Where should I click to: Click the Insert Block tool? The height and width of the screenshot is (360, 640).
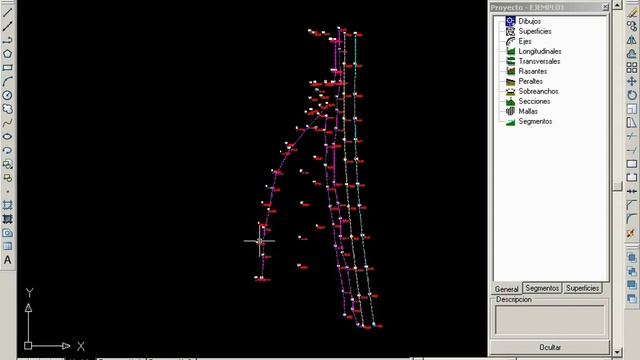point(7,164)
